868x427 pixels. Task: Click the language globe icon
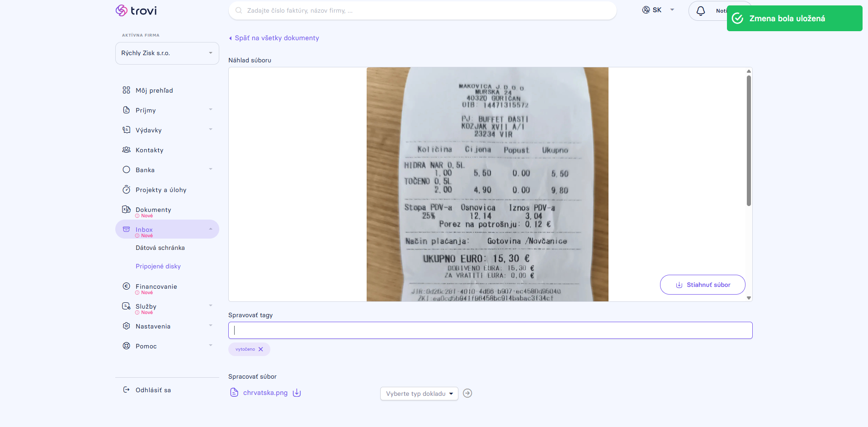pos(646,10)
